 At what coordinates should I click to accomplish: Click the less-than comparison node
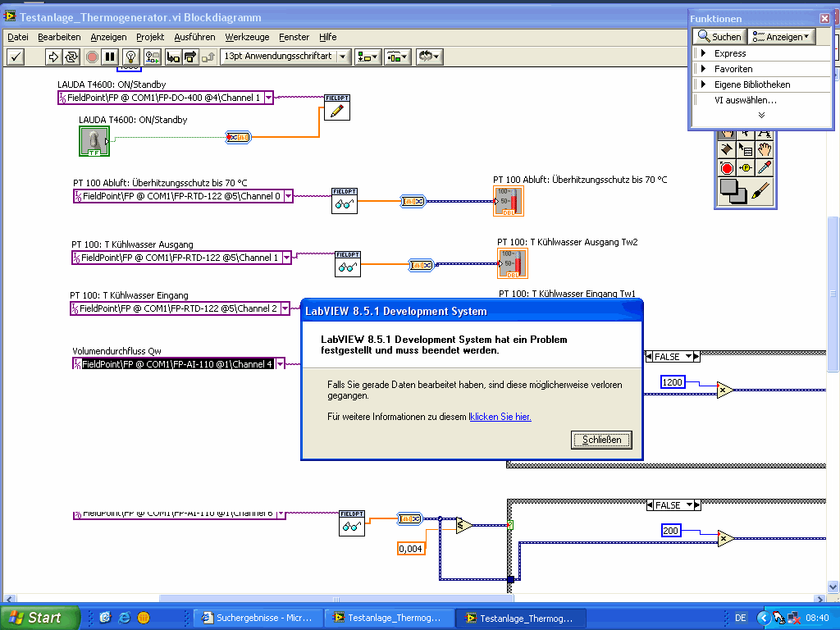pyautogui.click(x=464, y=526)
